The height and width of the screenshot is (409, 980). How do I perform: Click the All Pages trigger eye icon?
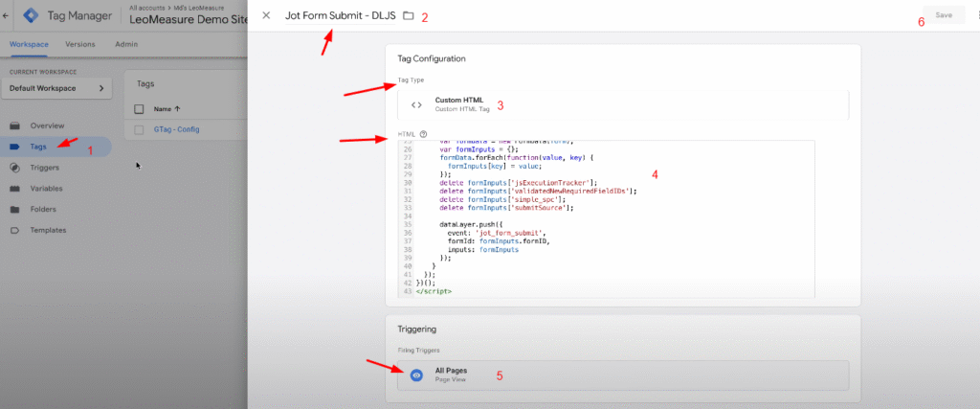pyautogui.click(x=417, y=375)
